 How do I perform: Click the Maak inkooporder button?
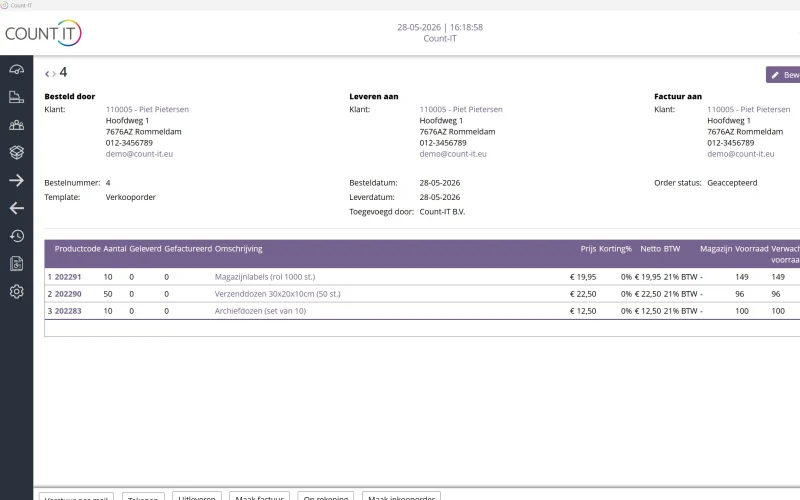(x=402, y=496)
